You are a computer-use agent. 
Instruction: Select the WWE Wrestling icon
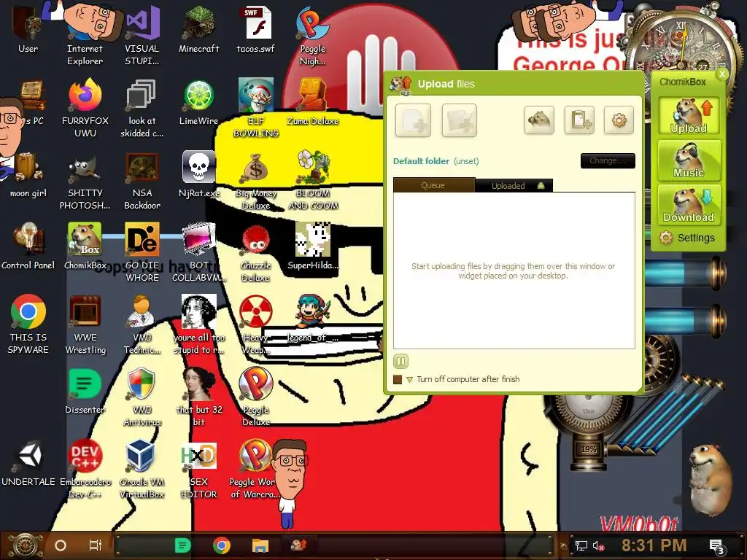[85, 325]
